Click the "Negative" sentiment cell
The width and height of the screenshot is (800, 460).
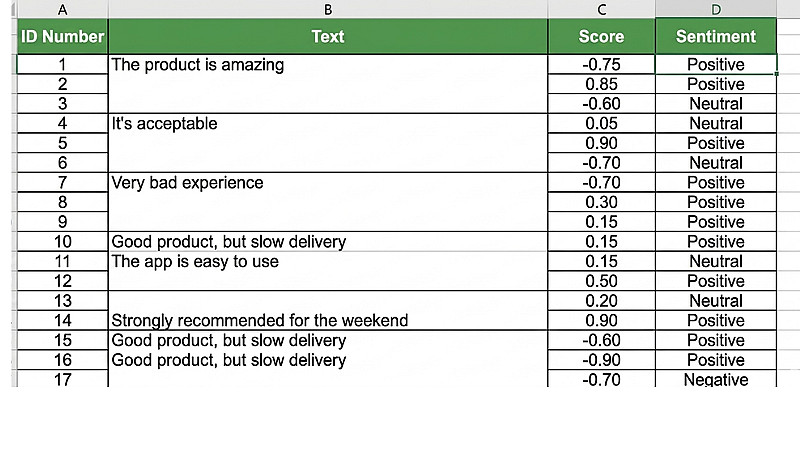(715, 380)
